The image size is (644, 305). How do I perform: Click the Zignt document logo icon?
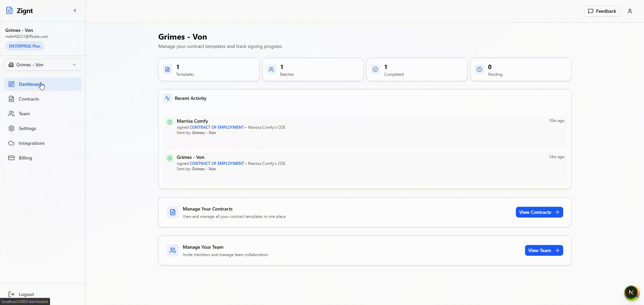(x=9, y=11)
